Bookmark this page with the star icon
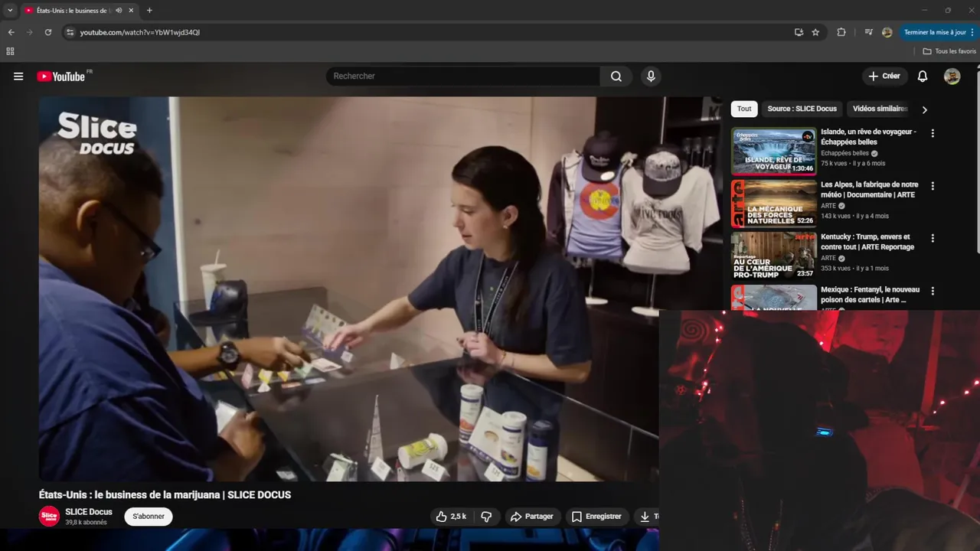 [x=815, y=32]
